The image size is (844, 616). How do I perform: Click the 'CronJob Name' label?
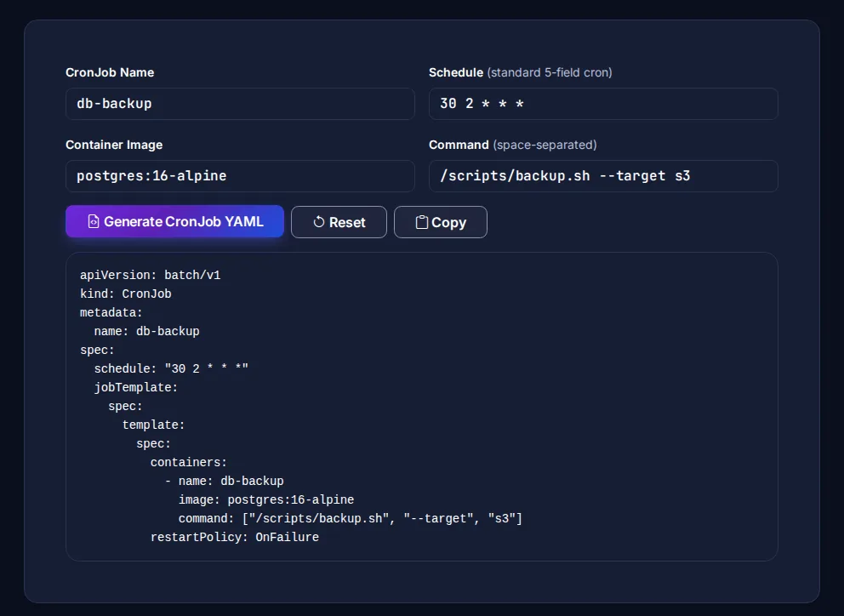pos(110,72)
